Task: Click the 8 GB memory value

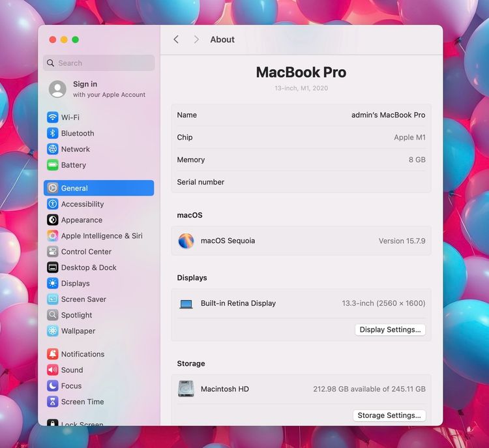Action: (x=417, y=160)
